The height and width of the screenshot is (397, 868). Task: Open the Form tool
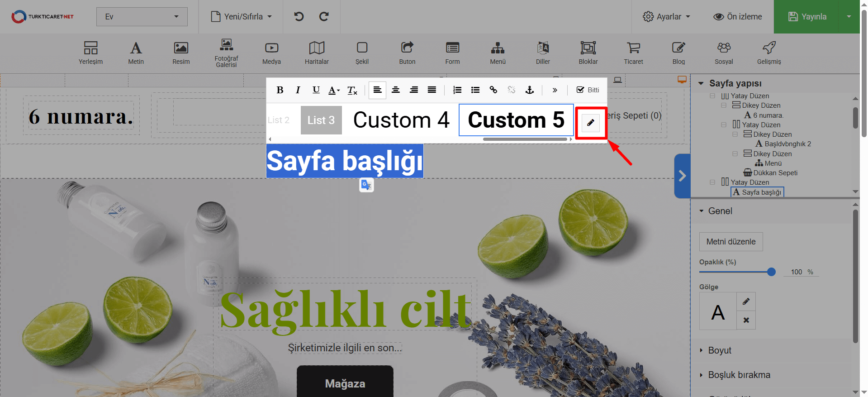452,53
